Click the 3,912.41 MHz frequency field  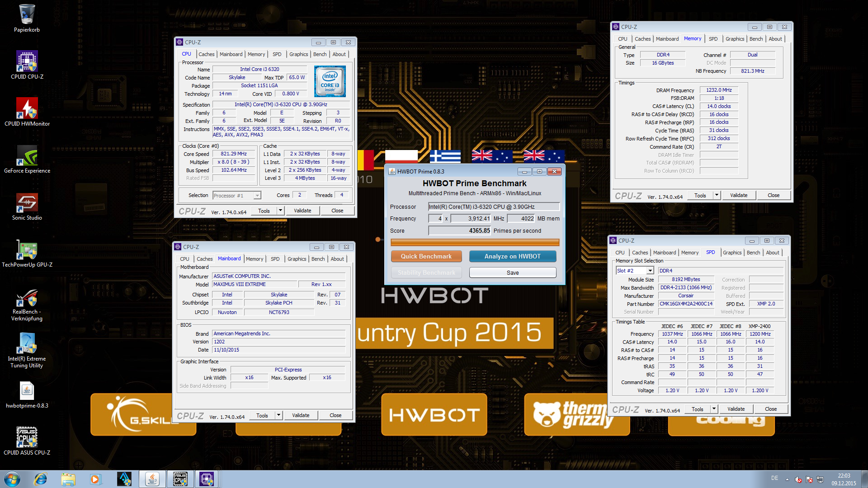point(471,219)
